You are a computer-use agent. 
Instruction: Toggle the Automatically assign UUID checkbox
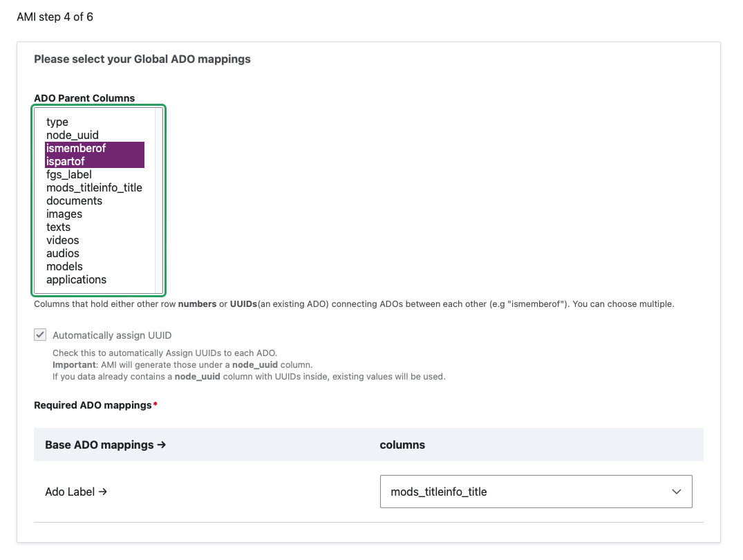[41, 335]
